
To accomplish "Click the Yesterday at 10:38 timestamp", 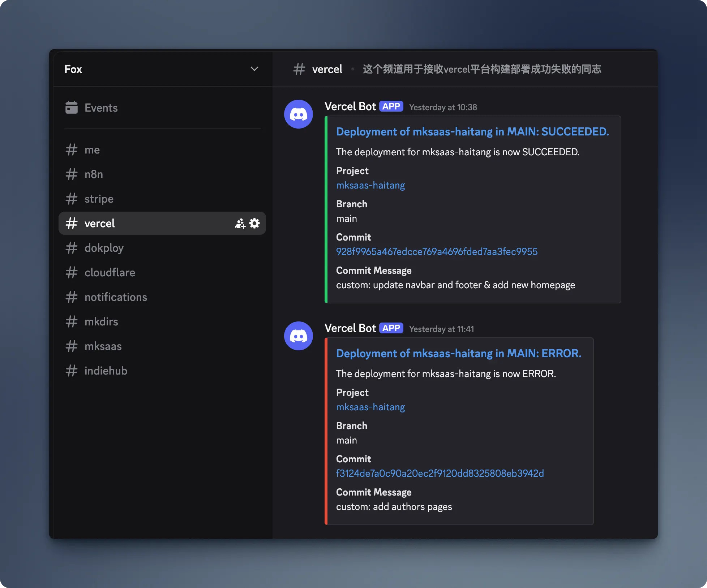I will pos(443,107).
